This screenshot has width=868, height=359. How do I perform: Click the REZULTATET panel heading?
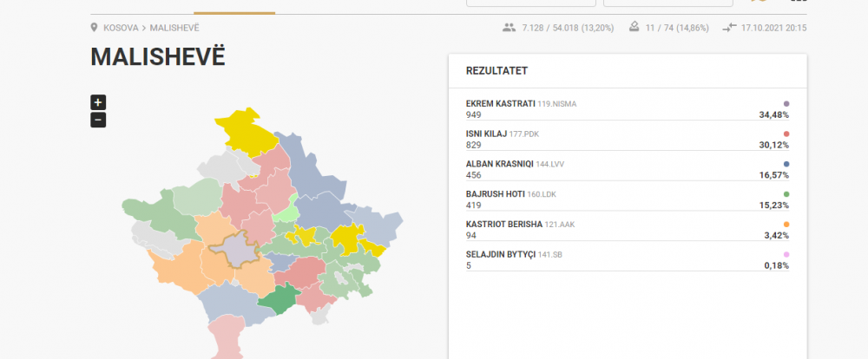[496, 71]
